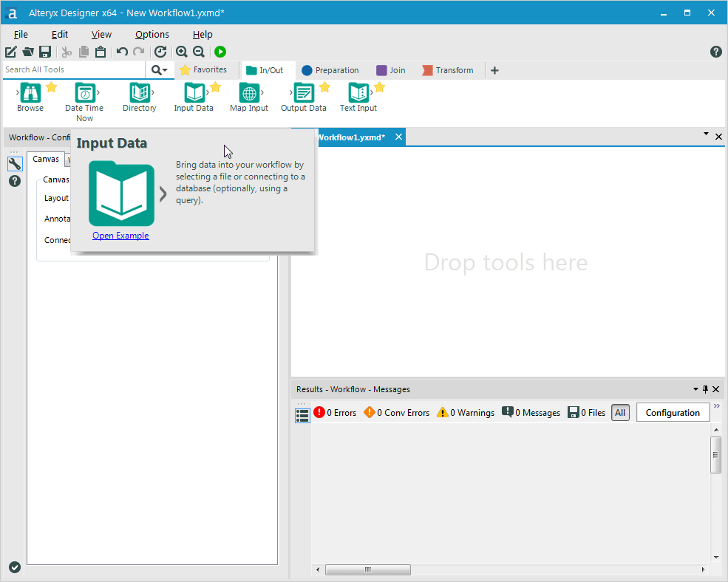Click the schedule workflow icon
The image size is (728, 582).
tap(160, 52)
